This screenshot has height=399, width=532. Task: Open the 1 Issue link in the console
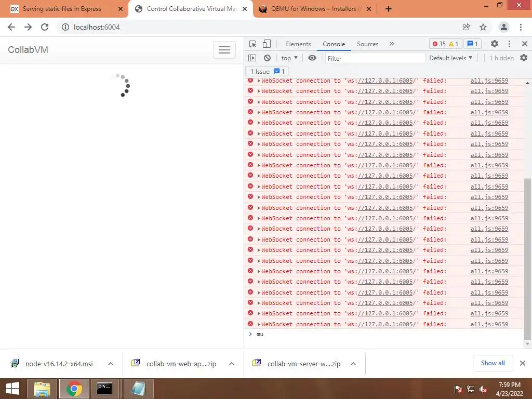[x=268, y=71]
